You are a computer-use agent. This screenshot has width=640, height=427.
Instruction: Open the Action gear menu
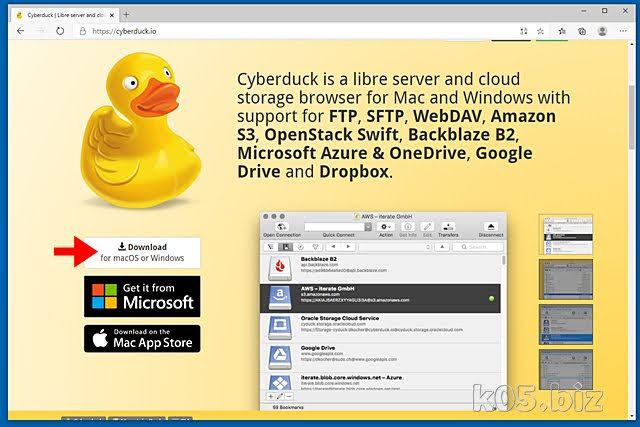[386, 227]
